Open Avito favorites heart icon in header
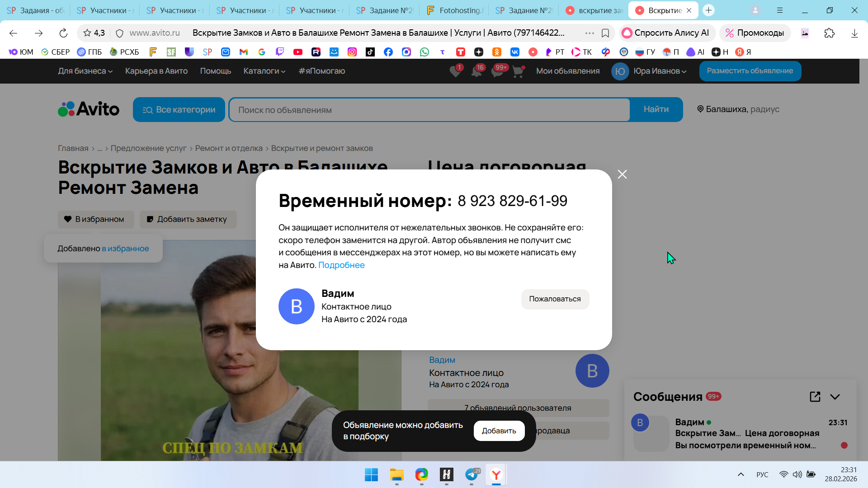Viewport: 868px width, 488px height. coord(455,71)
